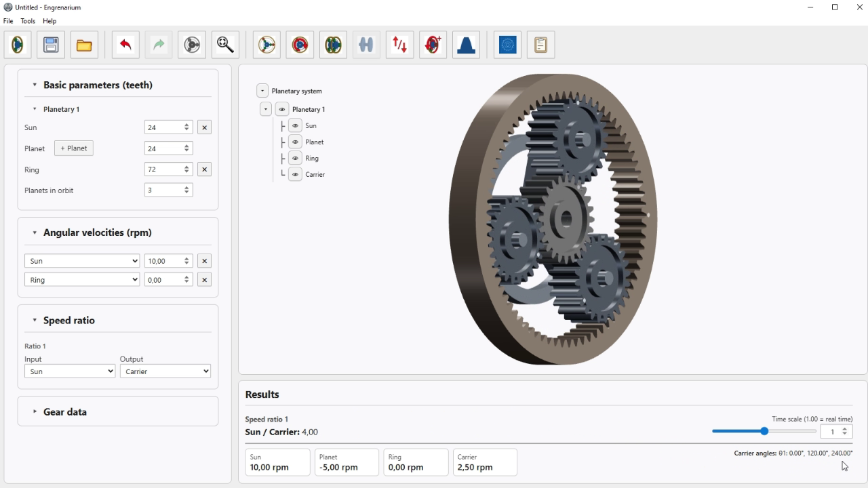Click the red-ring planetary gear icon
The height and width of the screenshot is (488, 868).
tap(300, 45)
